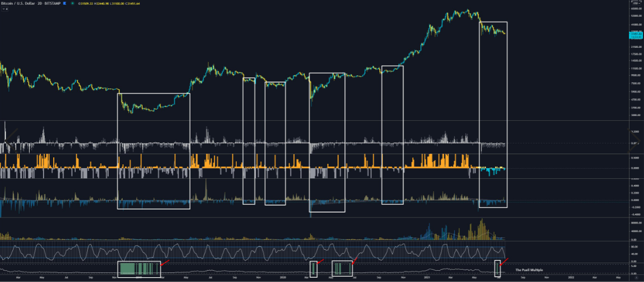
Task: Click the 11500.00 price axis label
Action: point(636,68)
